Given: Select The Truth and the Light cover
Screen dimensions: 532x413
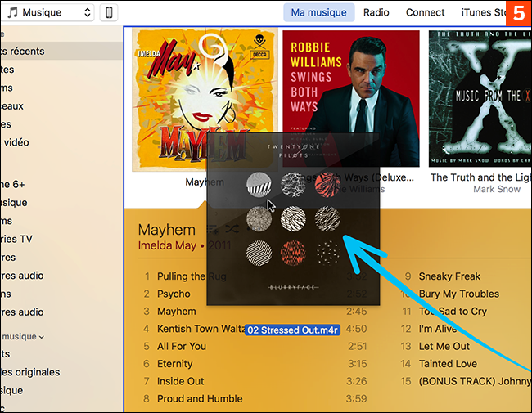Looking at the screenshot, I should point(480,100).
